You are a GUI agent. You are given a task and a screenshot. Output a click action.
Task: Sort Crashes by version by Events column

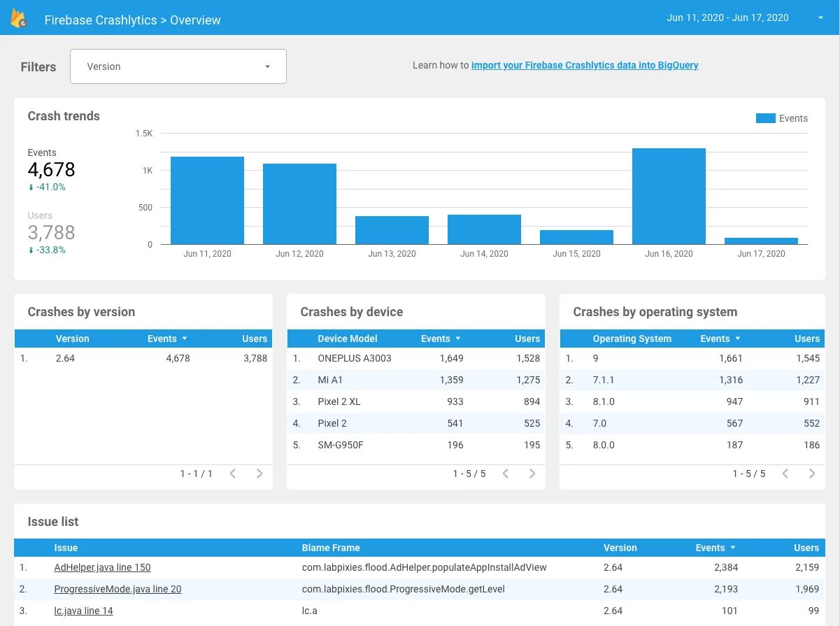[x=167, y=339]
